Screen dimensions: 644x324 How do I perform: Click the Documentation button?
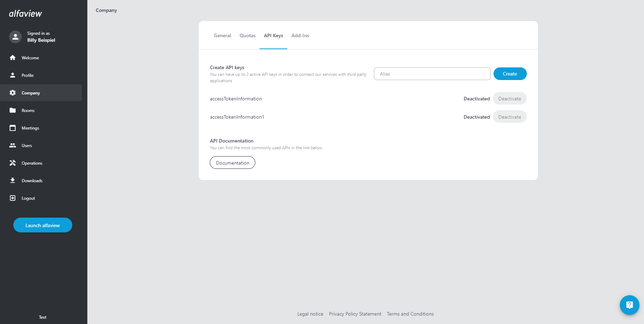[233, 163]
